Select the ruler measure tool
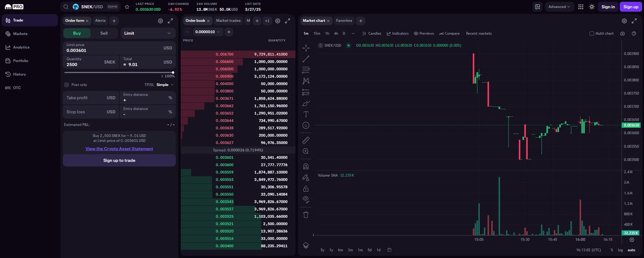This screenshot has height=258, width=644. pyautogui.click(x=306, y=140)
